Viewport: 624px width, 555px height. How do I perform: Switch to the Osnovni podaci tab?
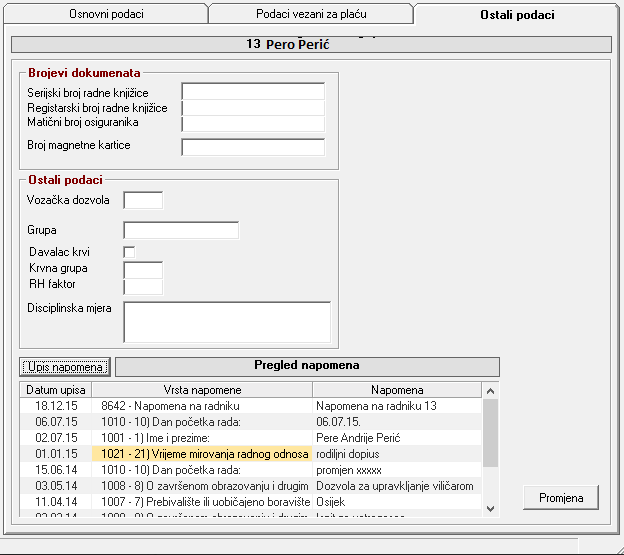tap(105, 15)
